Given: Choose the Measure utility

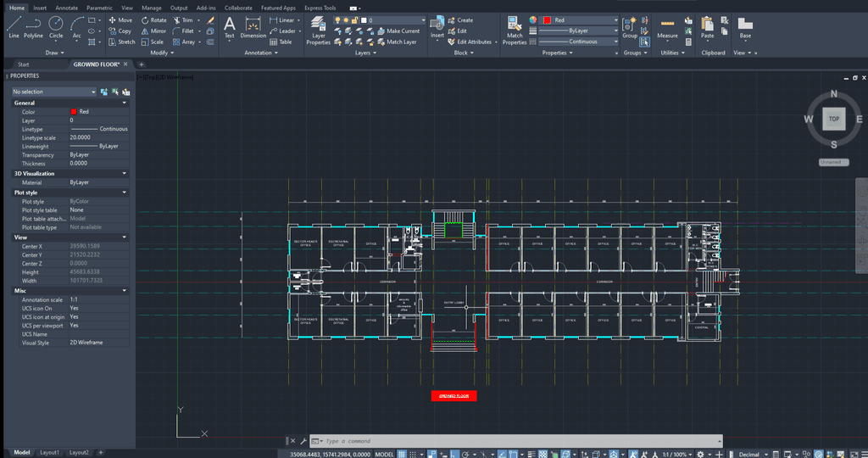Looking at the screenshot, I should 667,26.
